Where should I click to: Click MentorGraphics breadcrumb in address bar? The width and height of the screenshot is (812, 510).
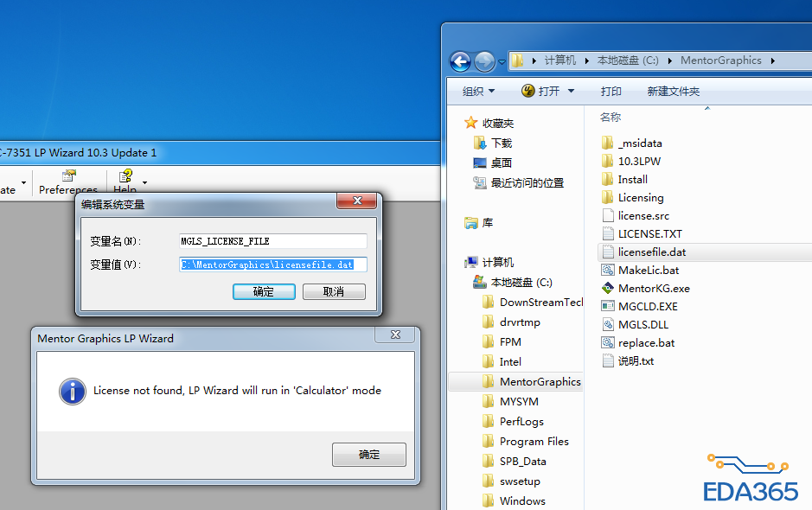tap(721, 61)
